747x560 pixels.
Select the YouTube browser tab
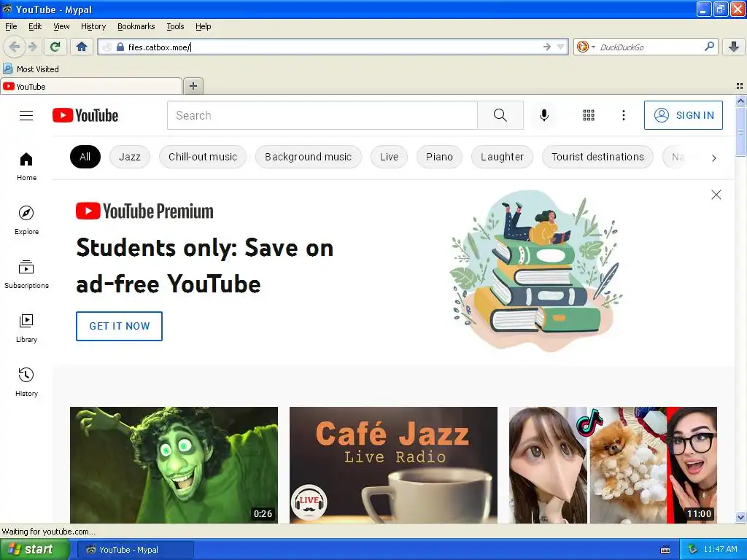(x=91, y=87)
